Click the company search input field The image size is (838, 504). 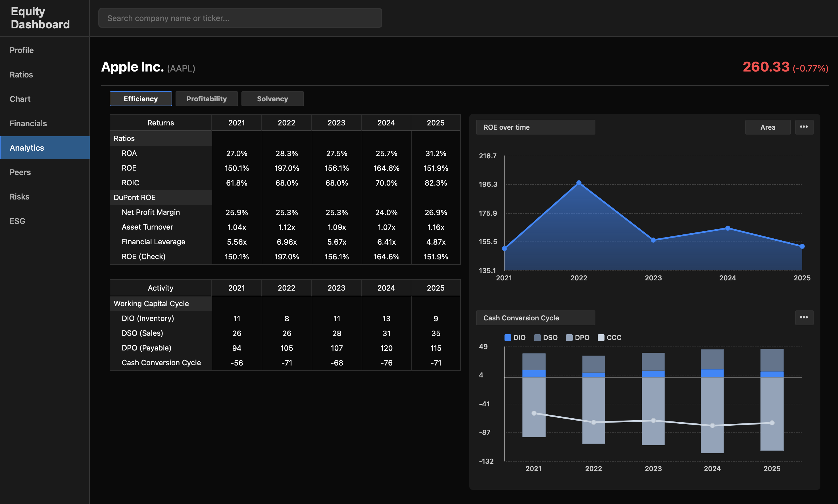(x=240, y=18)
